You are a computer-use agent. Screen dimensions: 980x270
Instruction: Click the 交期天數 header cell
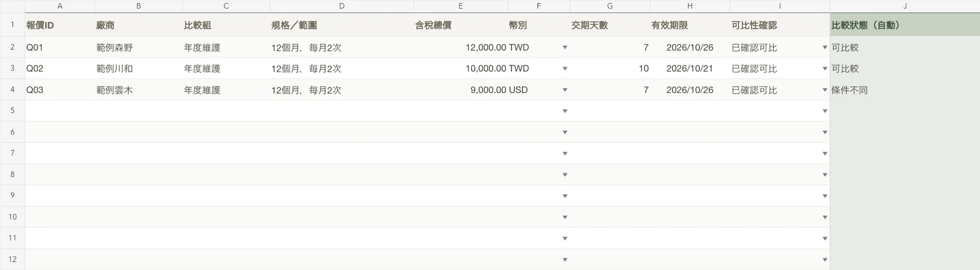coord(609,25)
